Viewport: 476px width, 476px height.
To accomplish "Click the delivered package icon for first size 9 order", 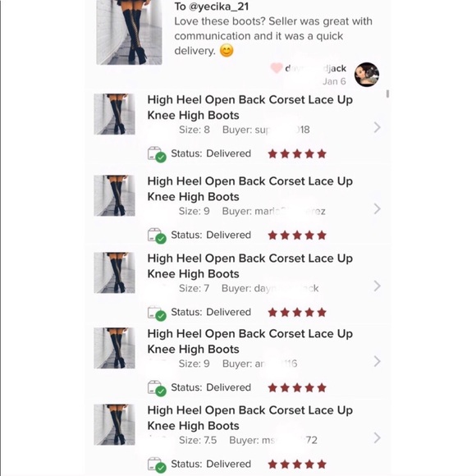I will (x=157, y=236).
